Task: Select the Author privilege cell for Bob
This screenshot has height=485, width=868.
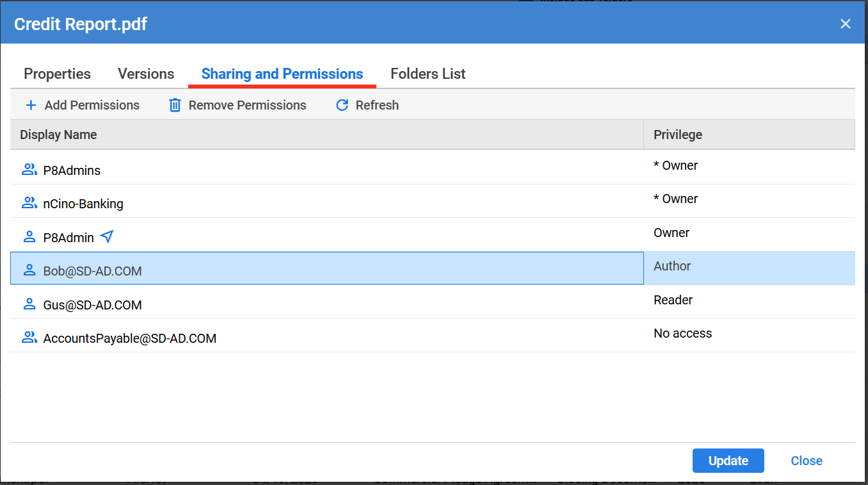Action: 672,267
